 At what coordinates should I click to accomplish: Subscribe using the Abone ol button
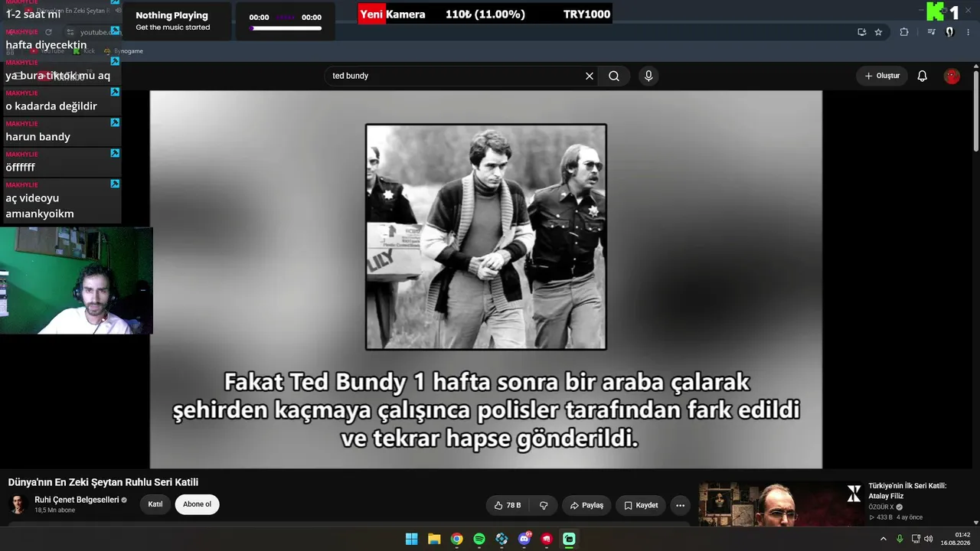click(x=197, y=504)
